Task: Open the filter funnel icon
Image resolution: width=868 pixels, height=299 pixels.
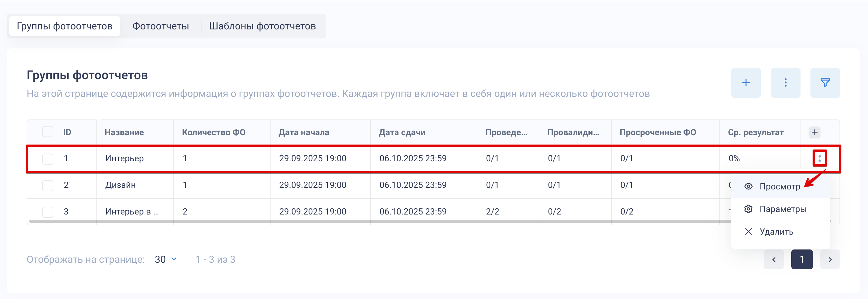Action: [825, 83]
